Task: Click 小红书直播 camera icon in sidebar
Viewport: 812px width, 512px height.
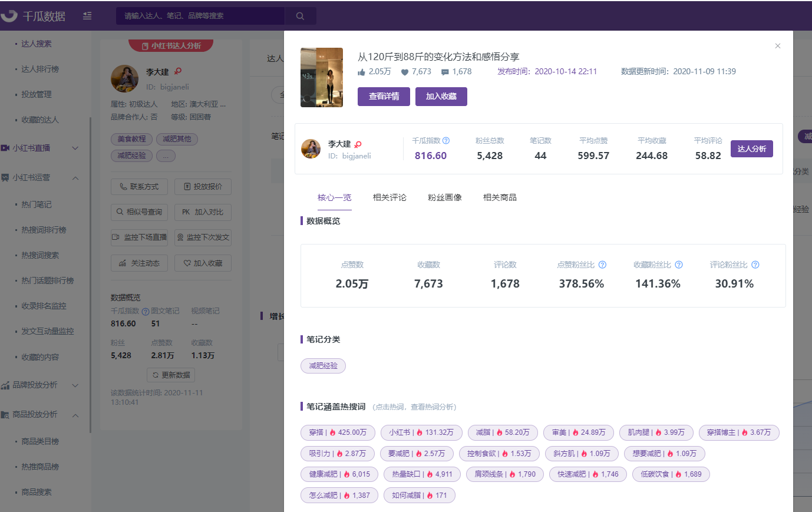Action: [5, 148]
